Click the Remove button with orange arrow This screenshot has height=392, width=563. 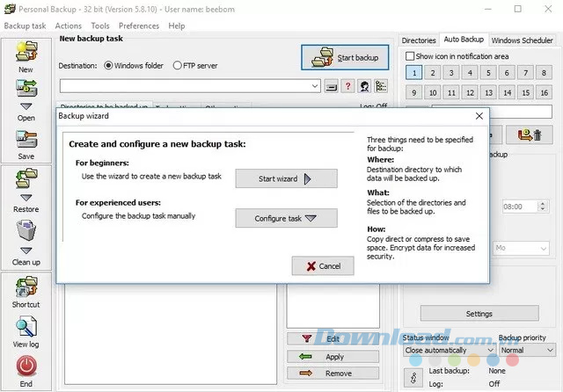click(333, 374)
